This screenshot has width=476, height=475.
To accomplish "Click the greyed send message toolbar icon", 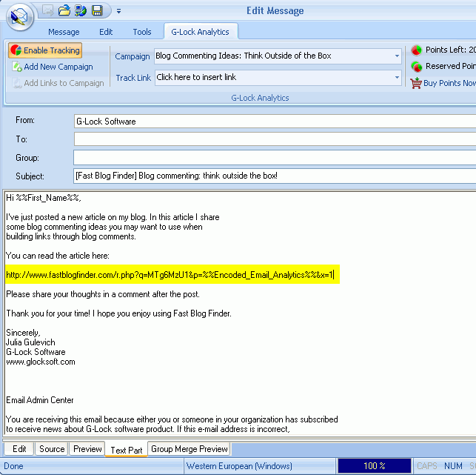I will pyautogui.click(x=48, y=10).
